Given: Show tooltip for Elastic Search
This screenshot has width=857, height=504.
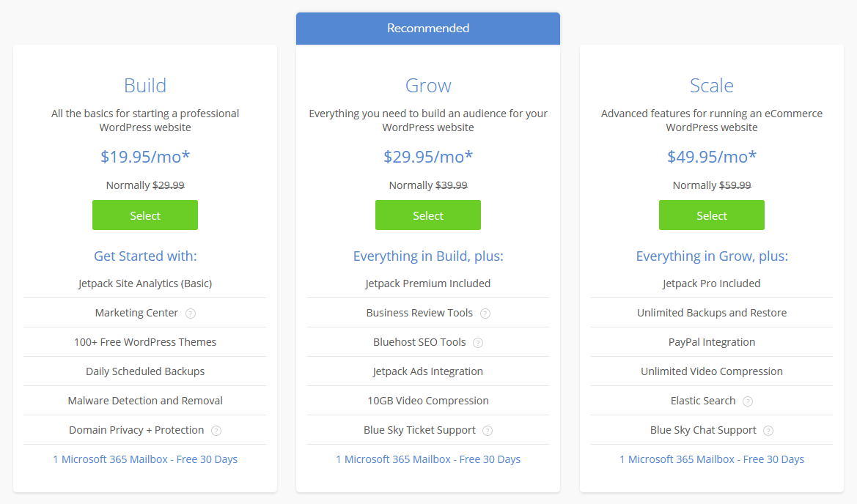Looking at the screenshot, I should [x=748, y=401].
